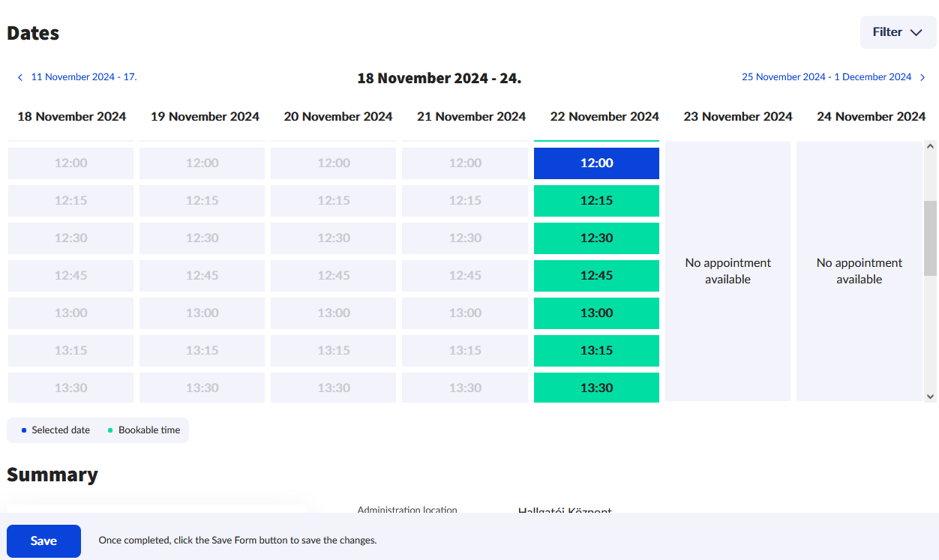Pick the 13:30 green time slot
Viewport: 939px width, 560px height.
pos(596,388)
